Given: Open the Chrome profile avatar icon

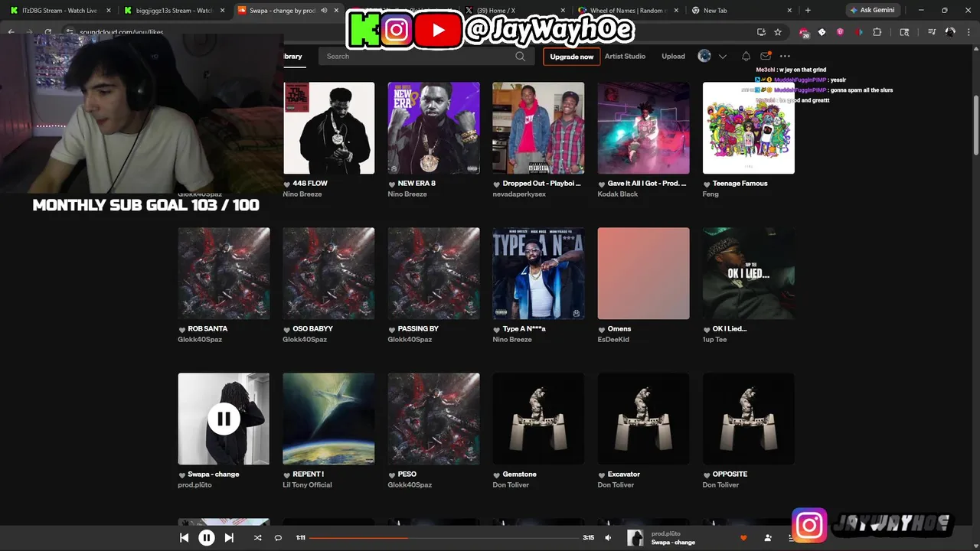Looking at the screenshot, I should click(950, 32).
